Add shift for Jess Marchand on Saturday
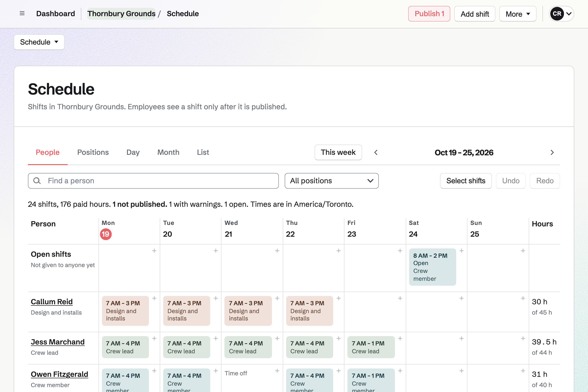 click(x=462, y=339)
